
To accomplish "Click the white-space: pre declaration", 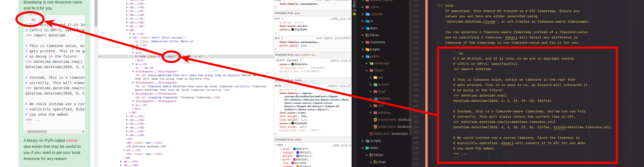I will [x=293, y=46].
